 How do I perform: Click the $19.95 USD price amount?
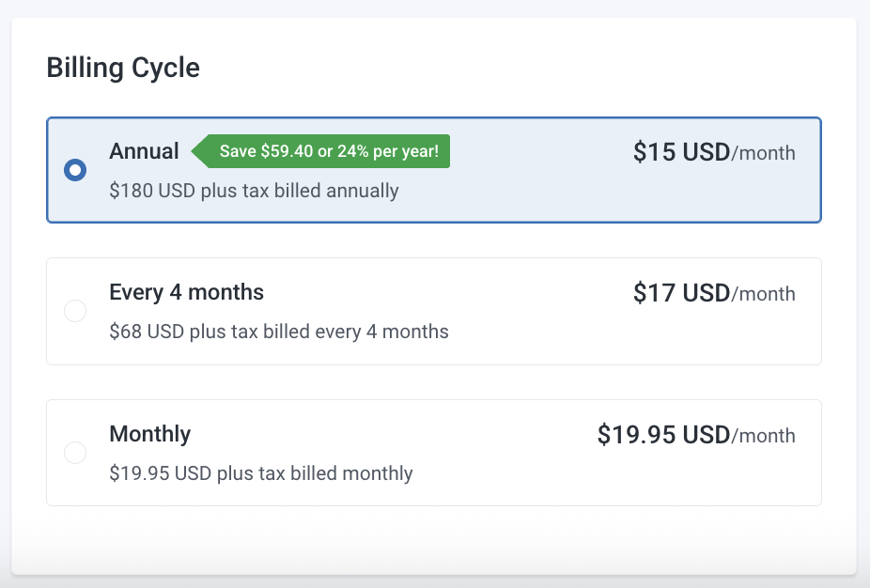point(663,435)
